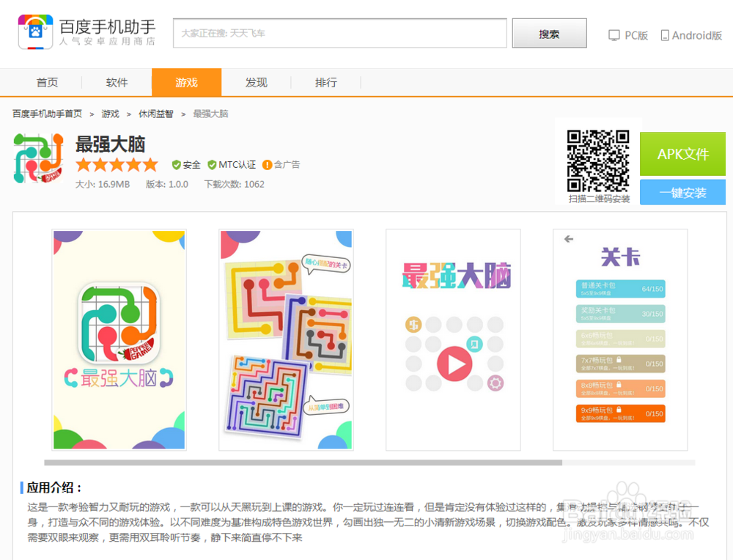Open the 首页 tab

pos(47,83)
